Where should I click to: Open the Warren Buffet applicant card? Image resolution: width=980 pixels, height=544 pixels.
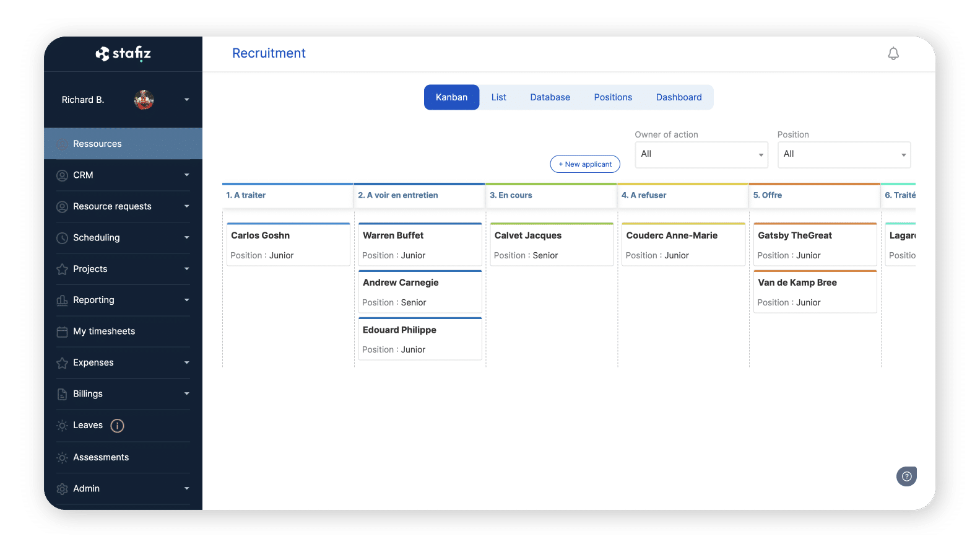coord(420,245)
